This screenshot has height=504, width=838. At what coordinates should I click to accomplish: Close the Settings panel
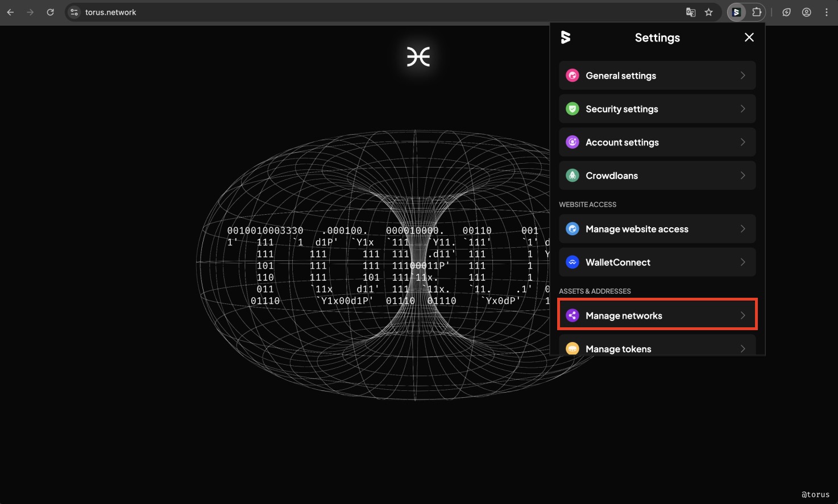(749, 38)
